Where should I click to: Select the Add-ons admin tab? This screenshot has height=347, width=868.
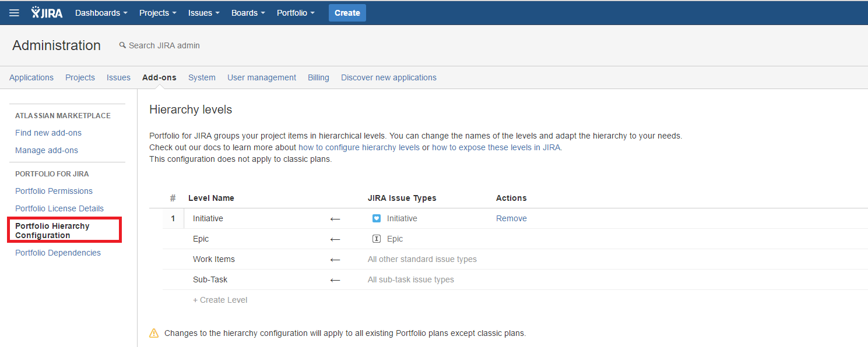(x=159, y=77)
